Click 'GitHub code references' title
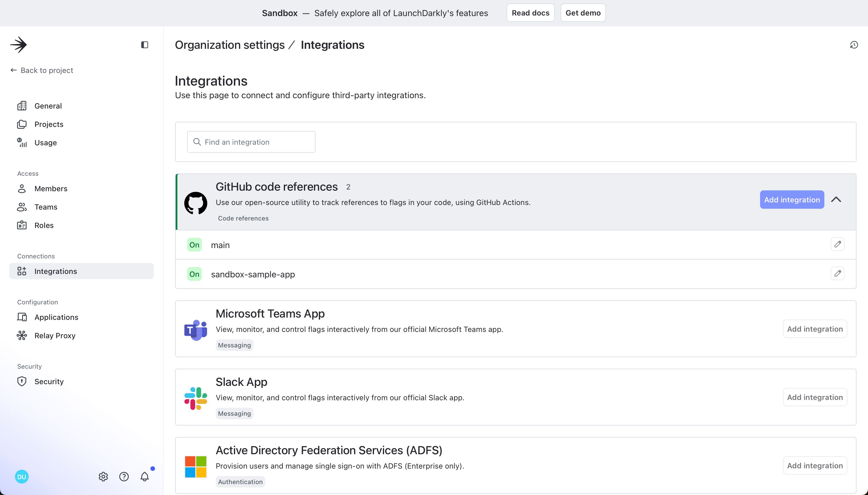 (277, 187)
